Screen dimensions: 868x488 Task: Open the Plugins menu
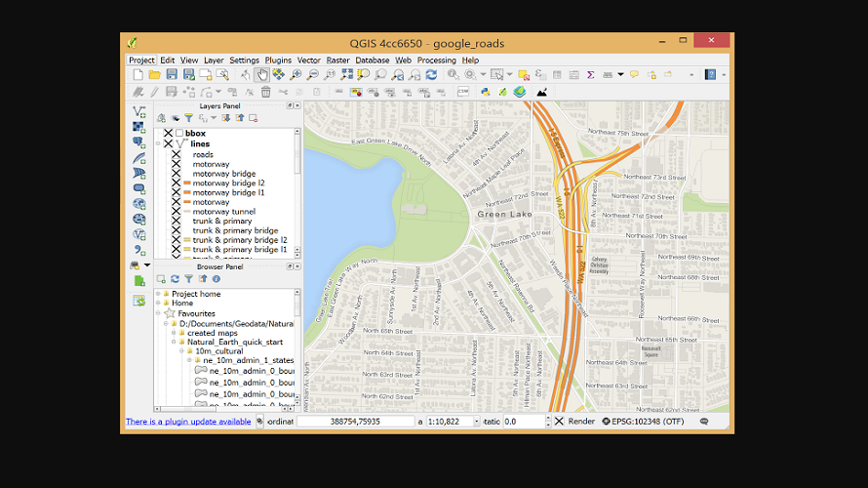pyautogui.click(x=278, y=60)
